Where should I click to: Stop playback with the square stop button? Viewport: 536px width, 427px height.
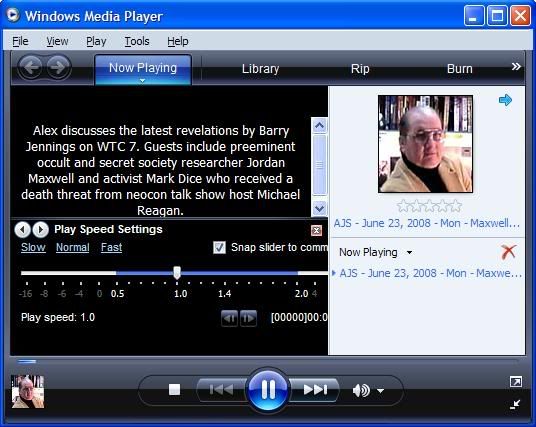tap(174, 389)
